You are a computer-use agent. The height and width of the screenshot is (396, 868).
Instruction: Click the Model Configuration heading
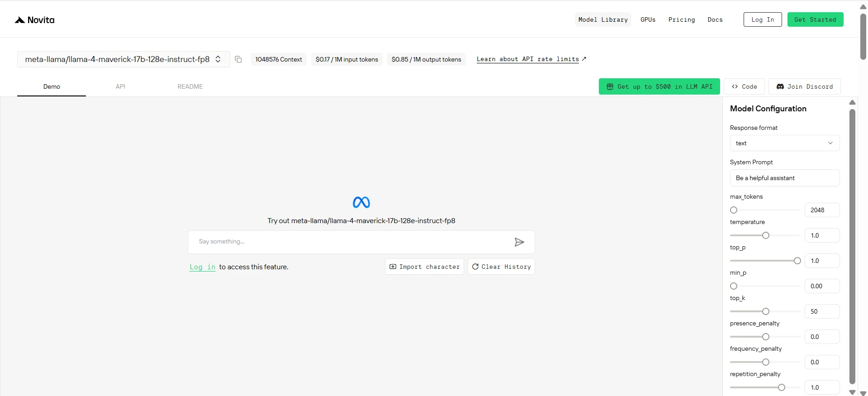coord(768,109)
